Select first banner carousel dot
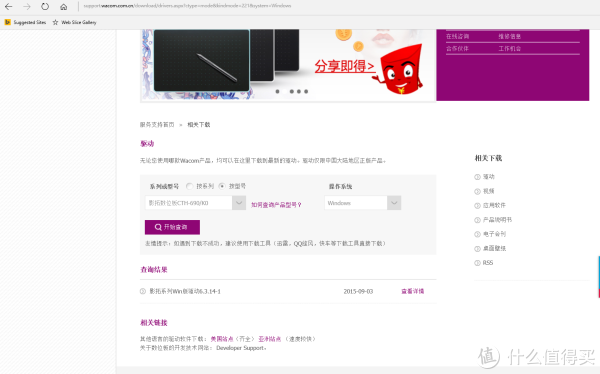Viewport: 600px width, 374px height. (x=277, y=91)
